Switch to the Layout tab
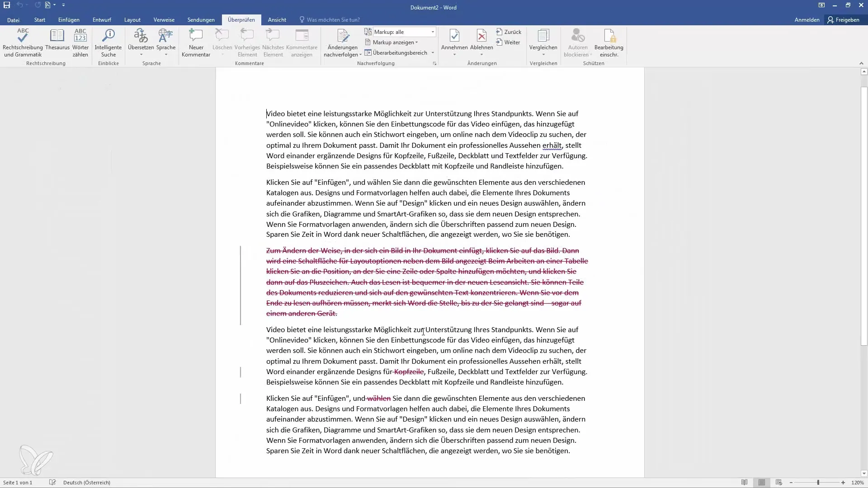868x488 pixels. pyautogui.click(x=132, y=20)
